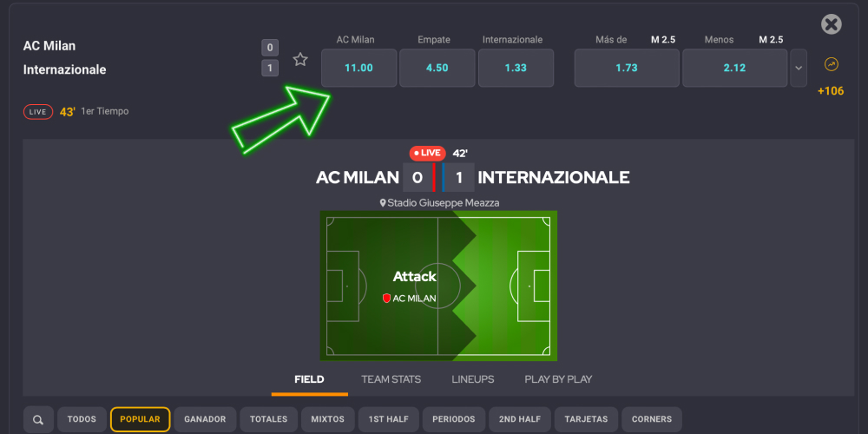868x434 pixels.
Task: Select Internazionale win odds 1.33
Action: click(x=516, y=68)
